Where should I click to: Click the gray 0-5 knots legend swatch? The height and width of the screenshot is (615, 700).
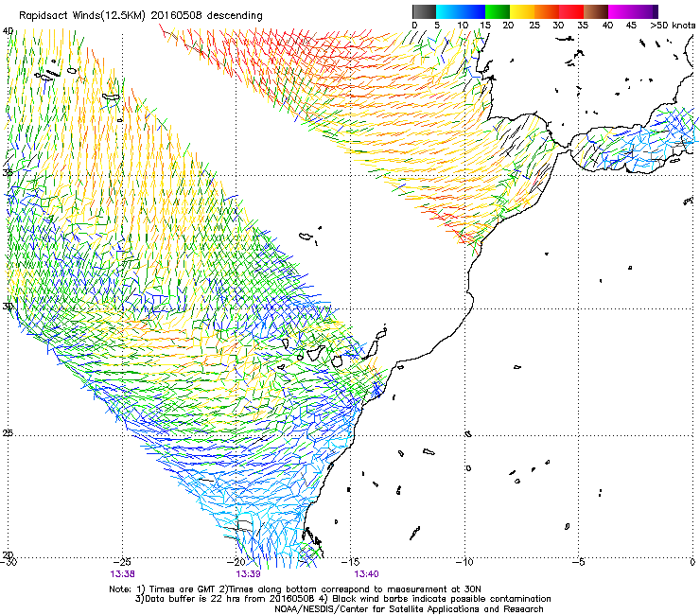pyautogui.click(x=424, y=11)
